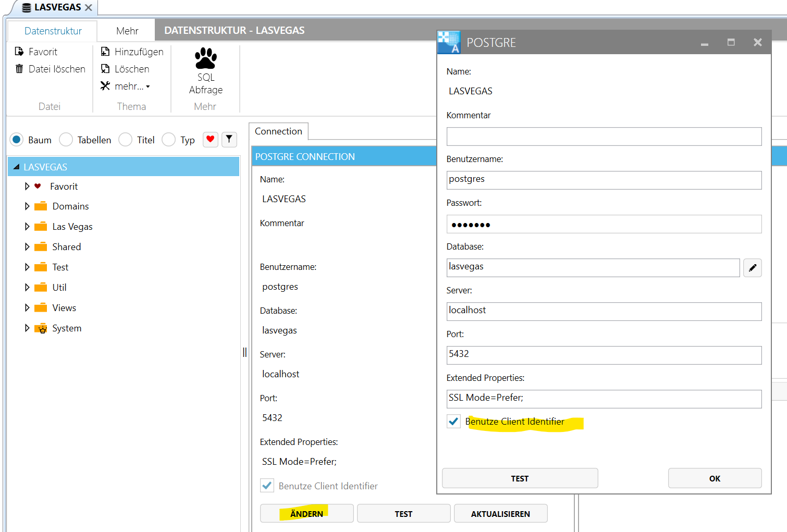Image resolution: width=787 pixels, height=532 pixels.
Task: Uncheck Benutze Client Identifier in POSTGRE dialog
Action: [453, 422]
